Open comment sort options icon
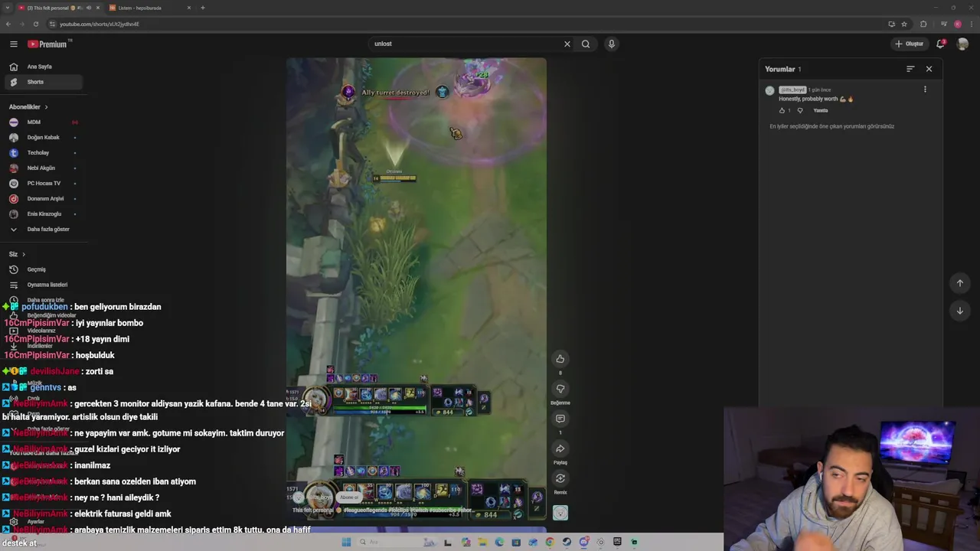Viewport: 980px width, 551px height. coord(910,69)
